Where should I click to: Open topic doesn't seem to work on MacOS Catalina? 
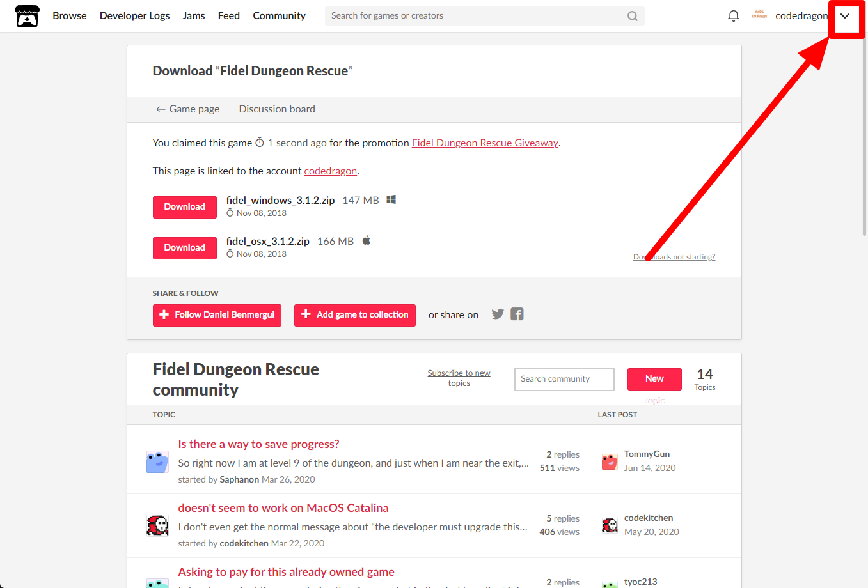pos(283,508)
